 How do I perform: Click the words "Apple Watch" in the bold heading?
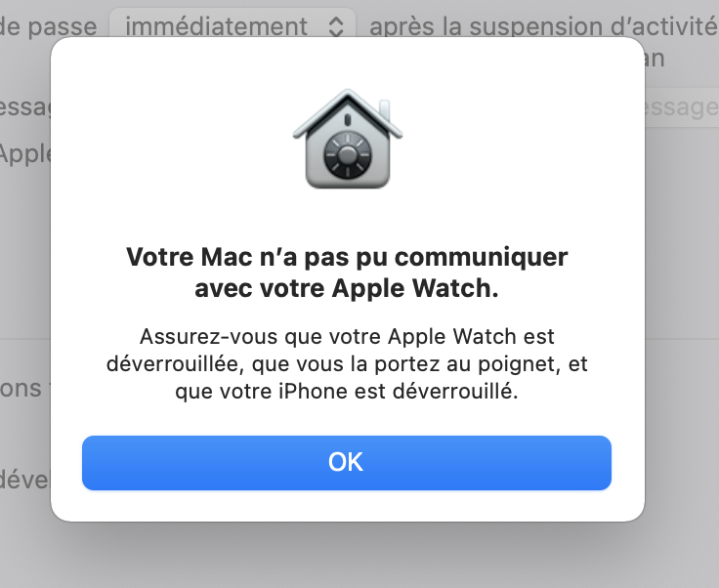coord(415,288)
